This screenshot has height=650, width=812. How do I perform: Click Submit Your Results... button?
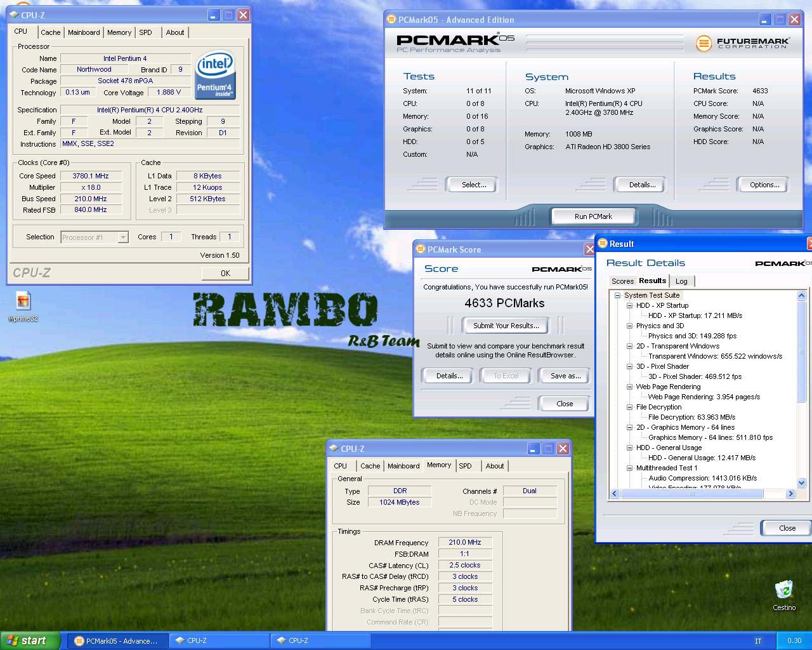(506, 326)
